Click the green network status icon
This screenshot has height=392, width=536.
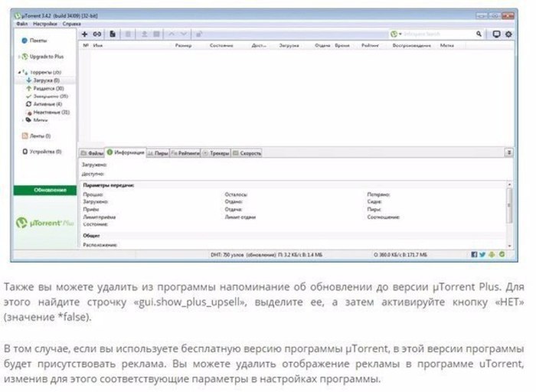click(x=502, y=255)
